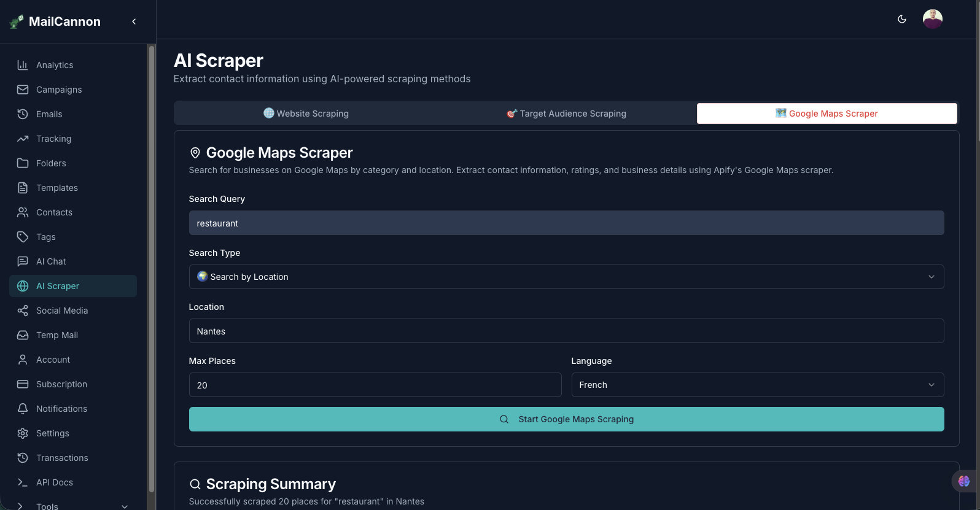
Task: Go to the Templates page link
Action: tap(73, 188)
